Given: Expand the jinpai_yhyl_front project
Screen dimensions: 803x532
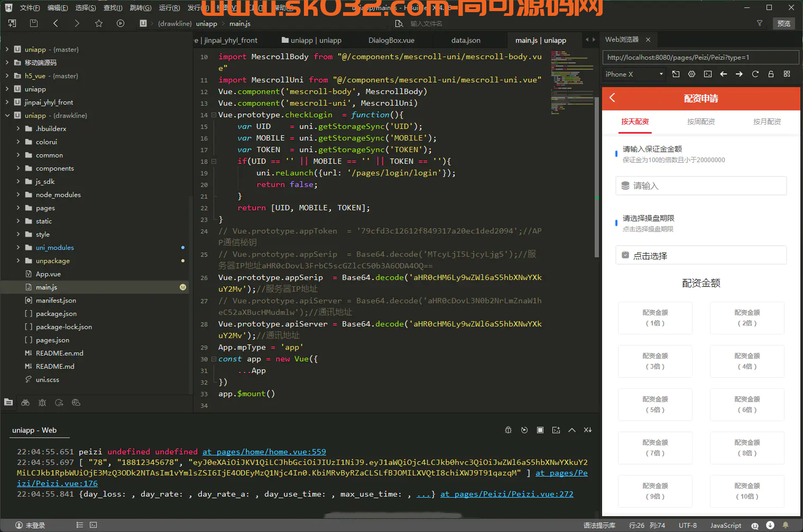Looking at the screenshot, I should (x=7, y=102).
